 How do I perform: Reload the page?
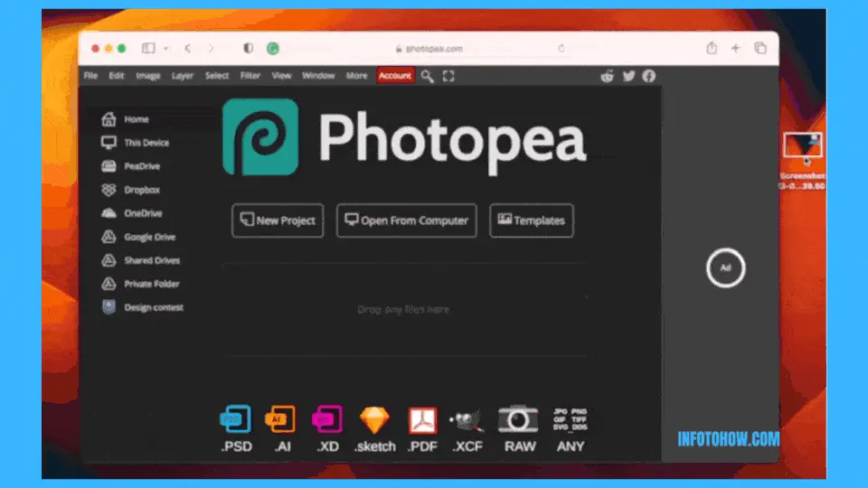[x=561, y=49]
